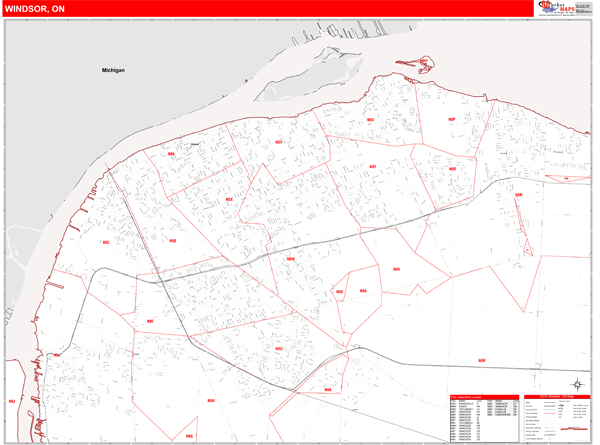Click the N8X postal zone label
This screenshot has height=445, width=600.
229,199
